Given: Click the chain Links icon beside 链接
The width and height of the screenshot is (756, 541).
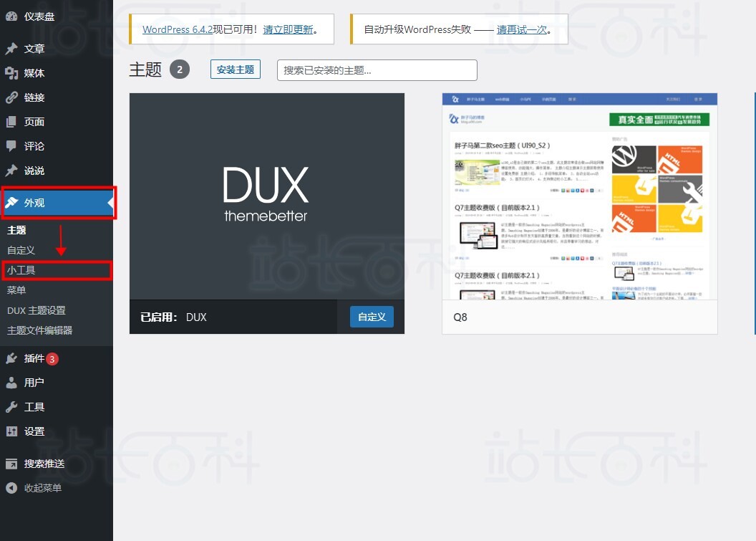Looking at the screenshot, I should pos(11,97).
